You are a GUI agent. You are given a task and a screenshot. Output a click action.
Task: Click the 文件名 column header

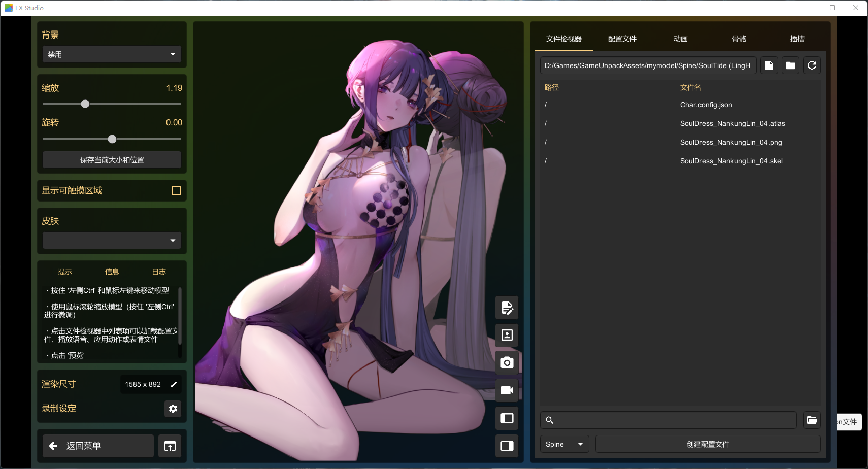pyautogui.click(x=691, y=87)
